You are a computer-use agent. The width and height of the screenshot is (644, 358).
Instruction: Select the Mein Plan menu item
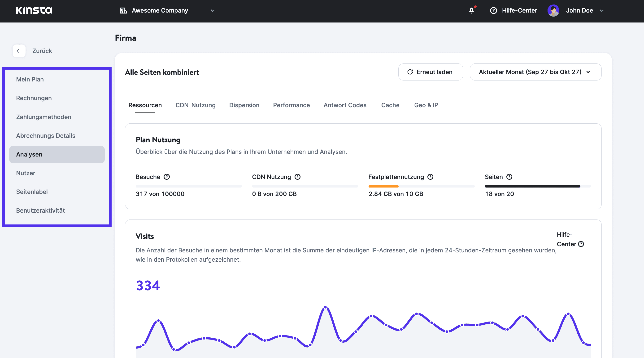tap(30, 79)
